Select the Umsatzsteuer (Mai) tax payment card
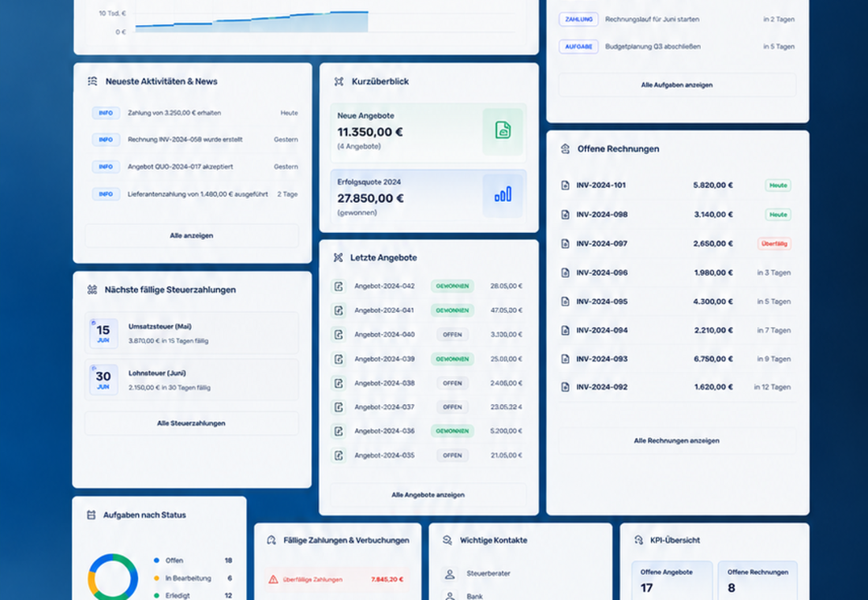 click(x=192, y=333)
